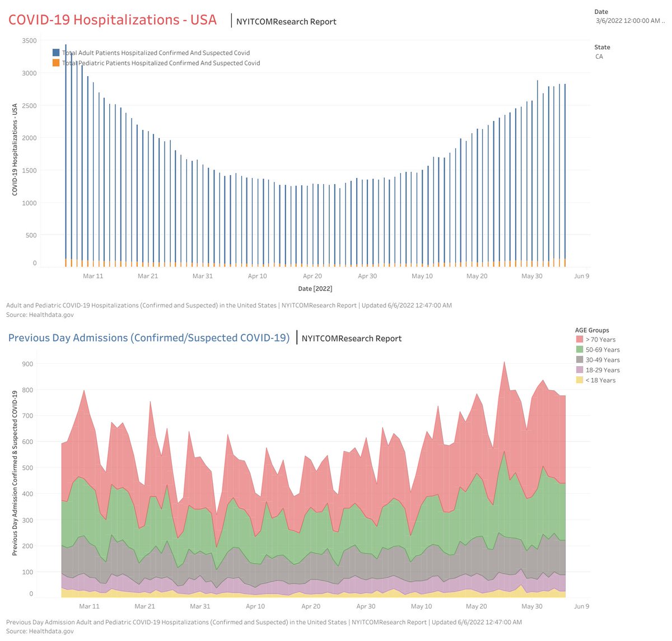Screen dimensions: 672x641
Task: Select the 18-29 Years legend swatch
Action: pos(579,369)
